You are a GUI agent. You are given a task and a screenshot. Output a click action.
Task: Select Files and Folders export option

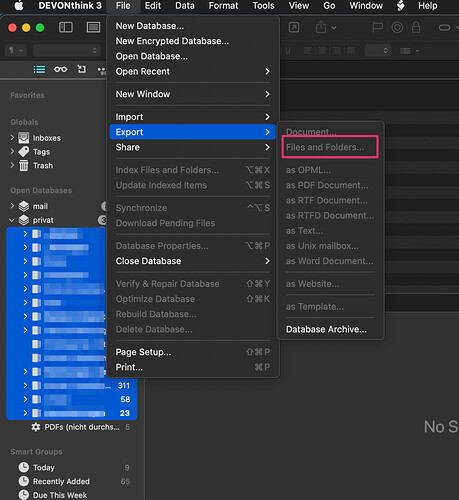click(325, 147)
